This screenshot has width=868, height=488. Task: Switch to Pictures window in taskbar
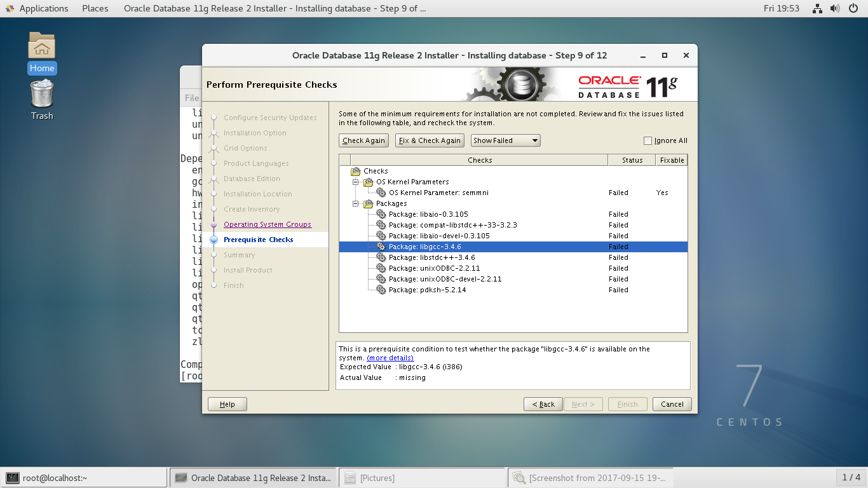[x=422, y=478]
